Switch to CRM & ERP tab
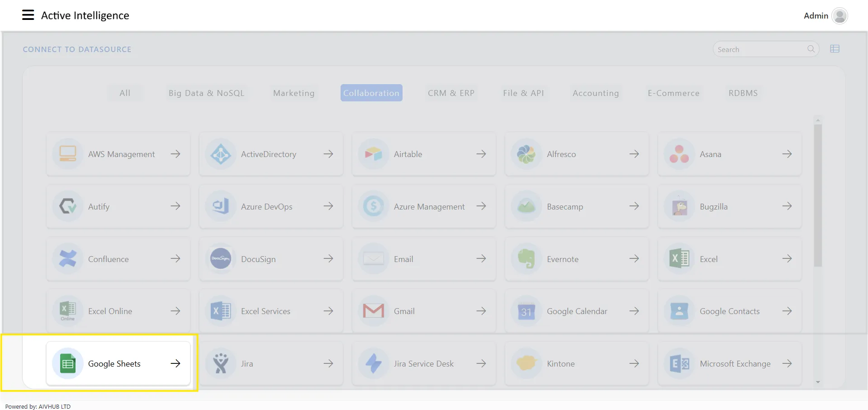This screenshot has width=868, height=410. 451,93
